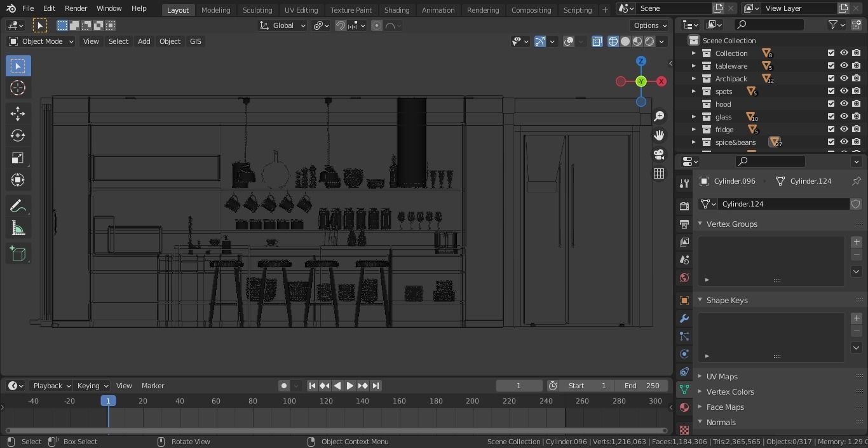Screen dimensions: 868x448
Task: Select the Add Cube tool
Action: (x=18, y=254)
